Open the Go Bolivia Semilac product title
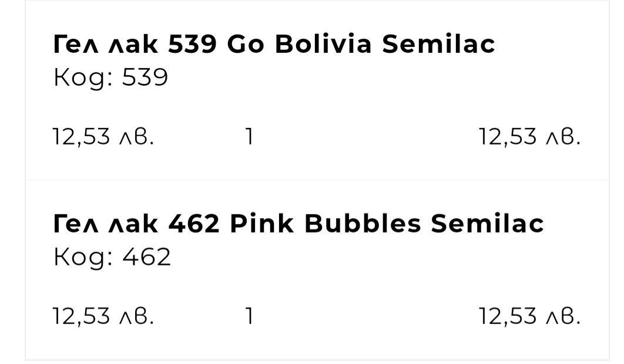 274,45
